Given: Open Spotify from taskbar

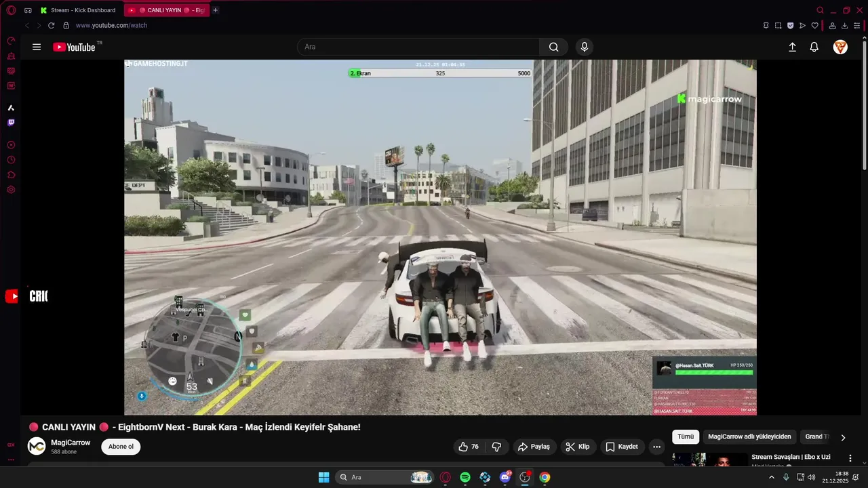Looking at the screenshot, I should click(x=465, y=477).
